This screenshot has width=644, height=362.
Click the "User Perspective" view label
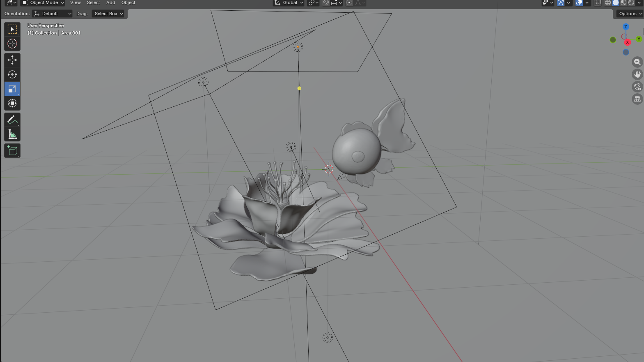tap(46, 25)
